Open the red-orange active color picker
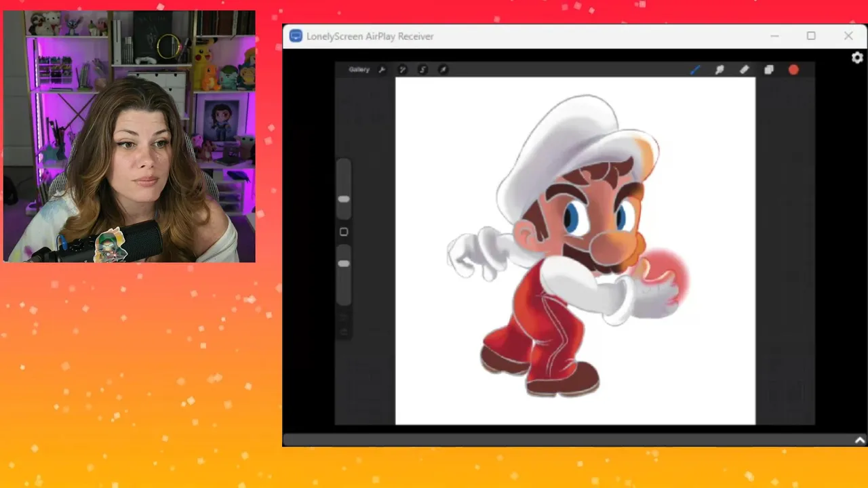868x488 pixels. click(793, 69)
